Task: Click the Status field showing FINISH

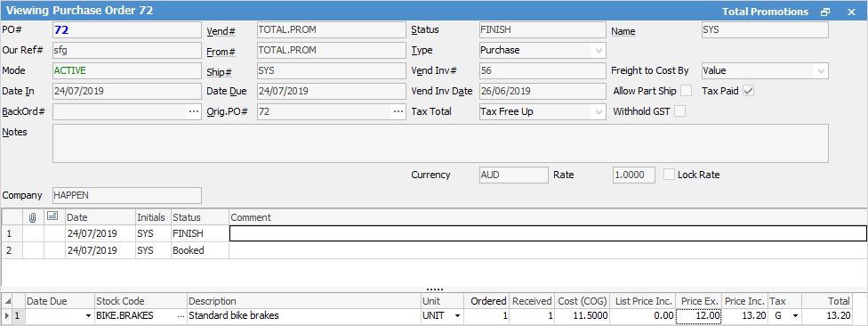Action: 542,30
